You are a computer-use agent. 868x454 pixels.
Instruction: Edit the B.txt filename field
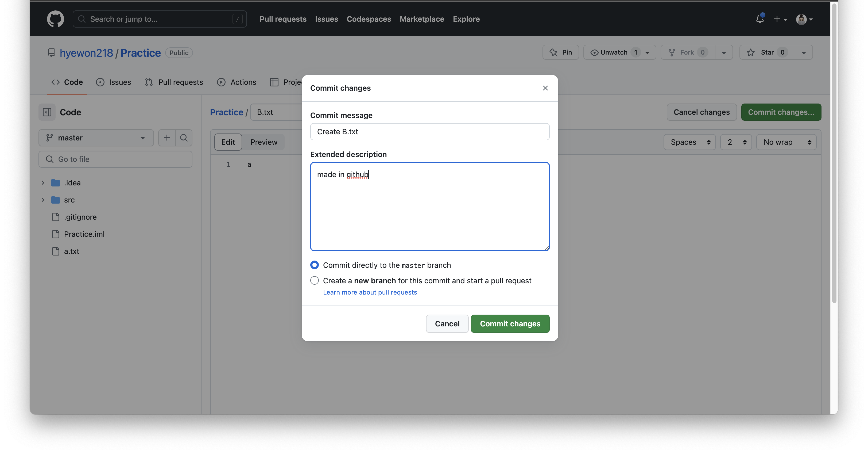(276, 112)
